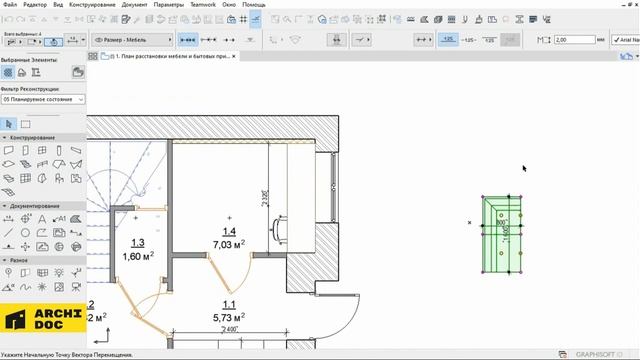Collapse the Документирование toolbox section
This screenshot has height=360, width=640.
coord(4,206)
